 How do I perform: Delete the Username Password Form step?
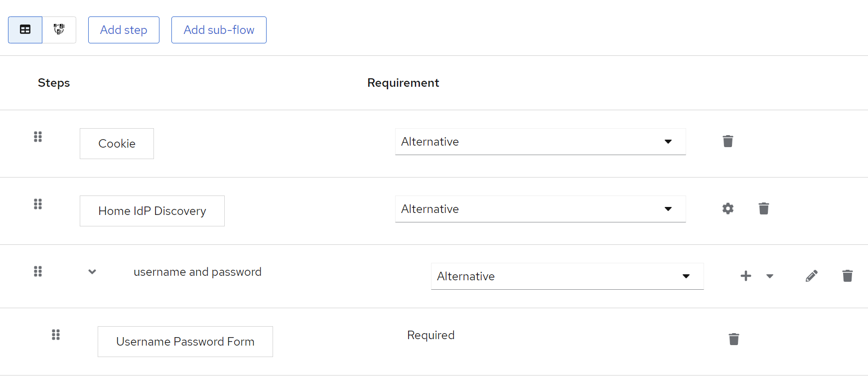point(733,340)
